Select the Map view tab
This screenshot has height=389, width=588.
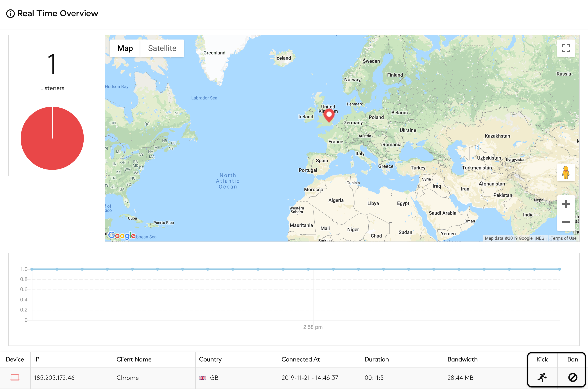coord(125,48)
